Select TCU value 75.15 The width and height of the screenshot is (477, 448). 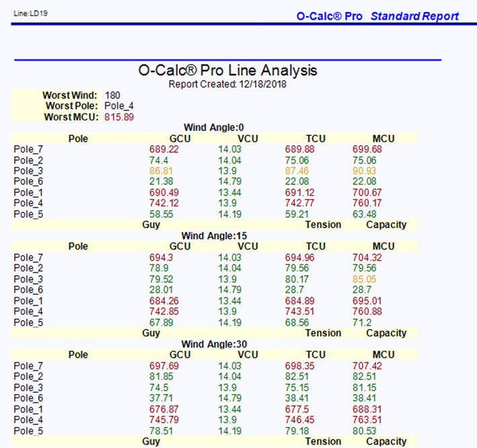[x=297, y=387]
